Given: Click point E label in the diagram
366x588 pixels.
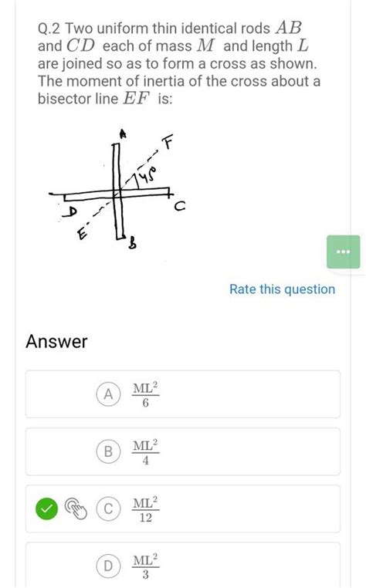Looking at the screenshot, I should pyautogui.click(x=82, y=232).
